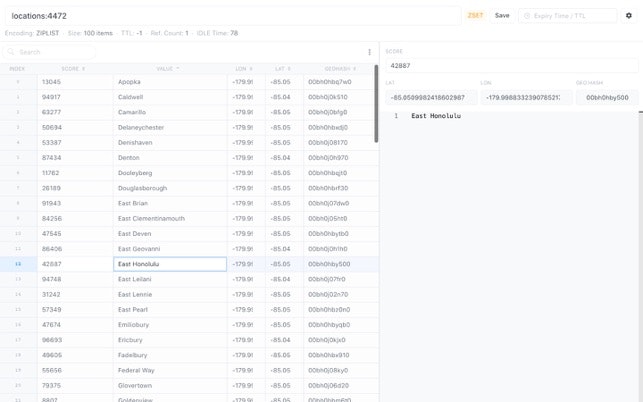This screenshot has height=402, width=643.
Task: Click the GEOHASH field showing 00bh0hby500
Action: pos(607,98)
